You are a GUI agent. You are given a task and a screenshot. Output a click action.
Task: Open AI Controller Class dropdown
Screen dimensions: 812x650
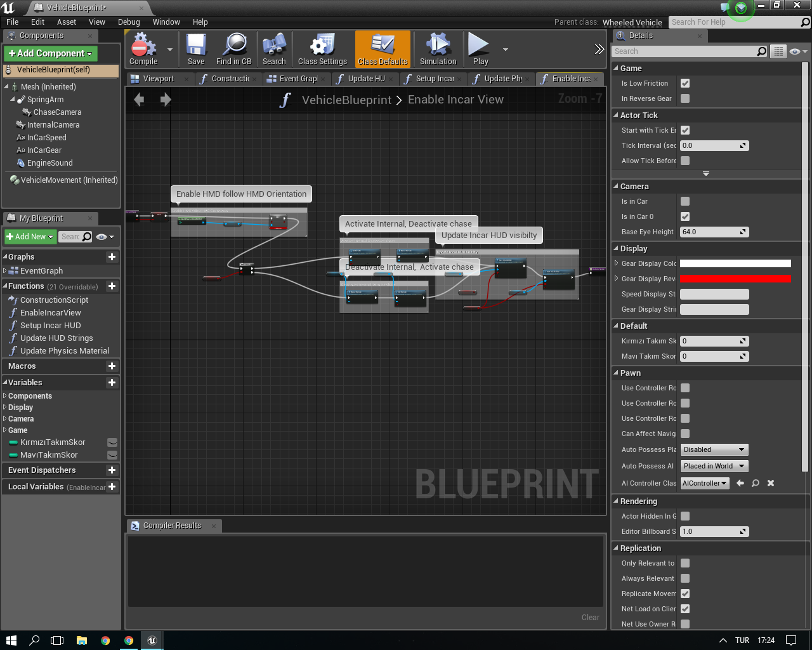705,483
